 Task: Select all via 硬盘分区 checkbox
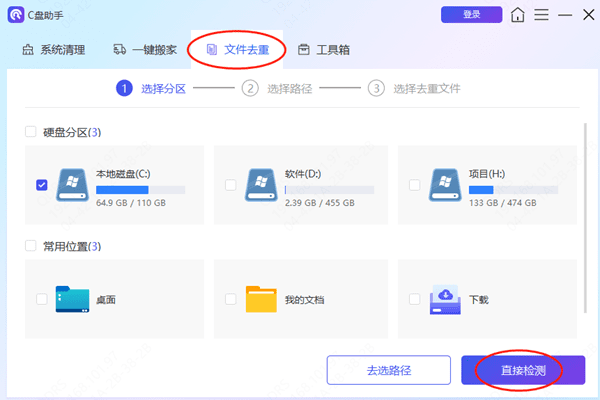(30, 132)
